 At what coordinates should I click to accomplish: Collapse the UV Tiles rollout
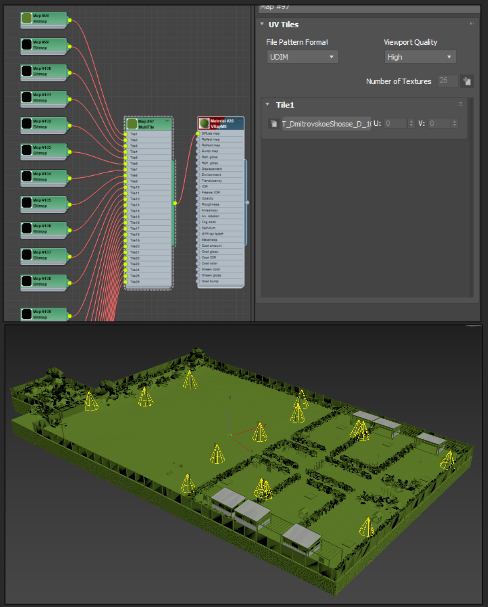click(262, 24)
